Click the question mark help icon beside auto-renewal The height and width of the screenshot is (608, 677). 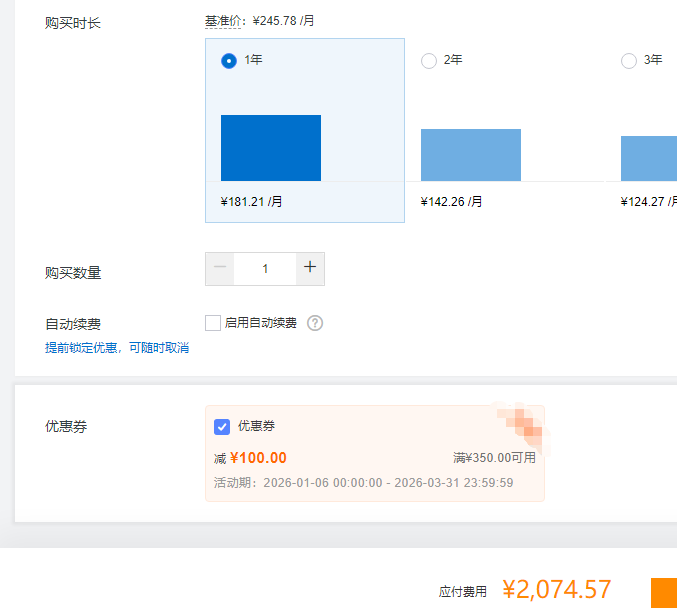tap(315, 323)
